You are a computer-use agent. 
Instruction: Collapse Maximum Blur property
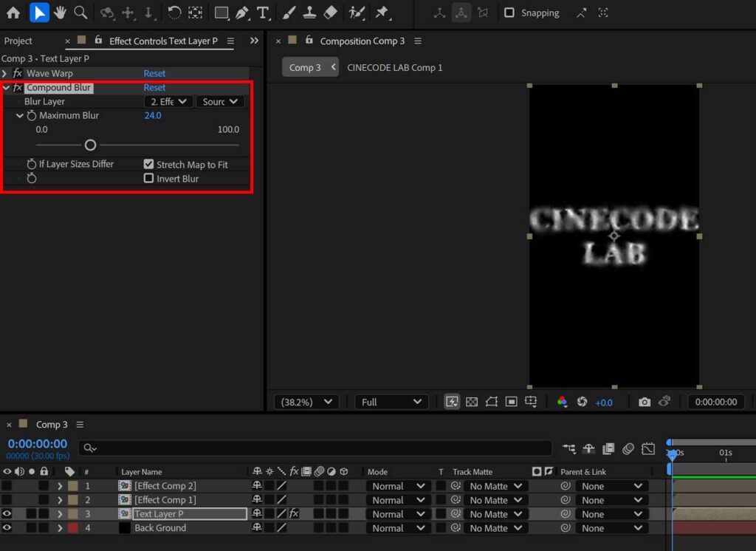tap(19, 115)
